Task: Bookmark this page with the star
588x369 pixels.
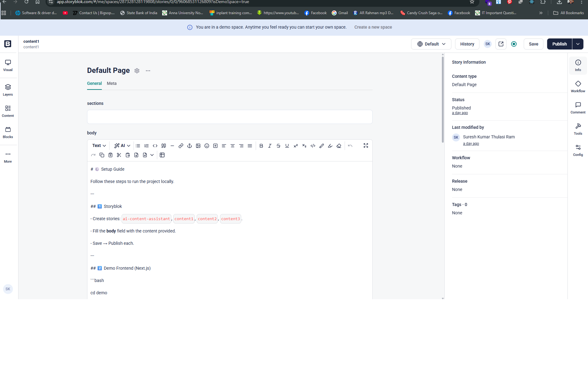Action: (x=472, y=2)
